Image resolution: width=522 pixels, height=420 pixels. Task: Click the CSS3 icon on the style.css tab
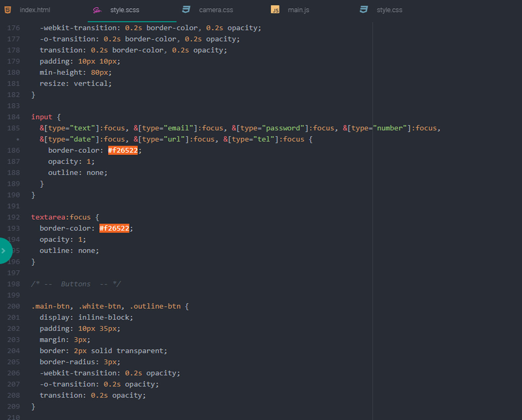point(364,10)
